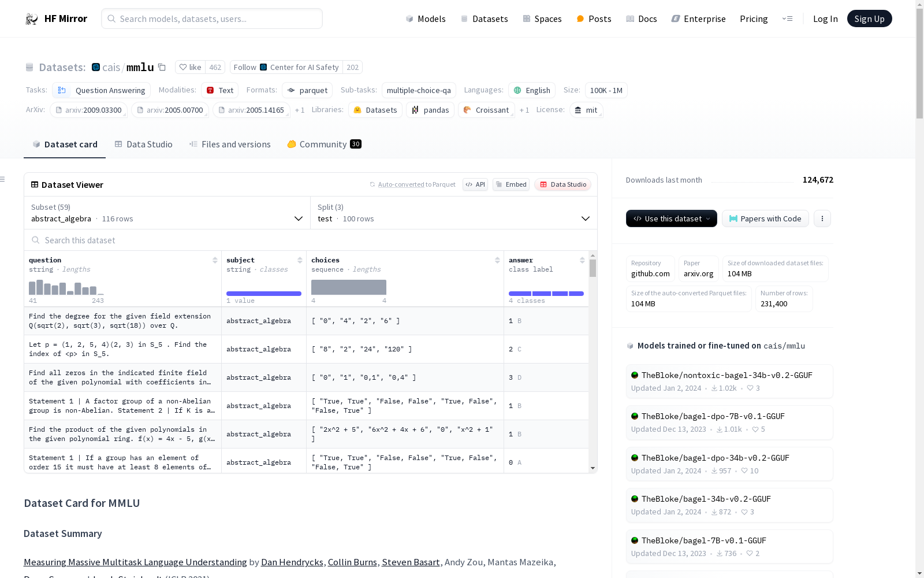Click the left sidebar hamburger icon

(2, 179)
